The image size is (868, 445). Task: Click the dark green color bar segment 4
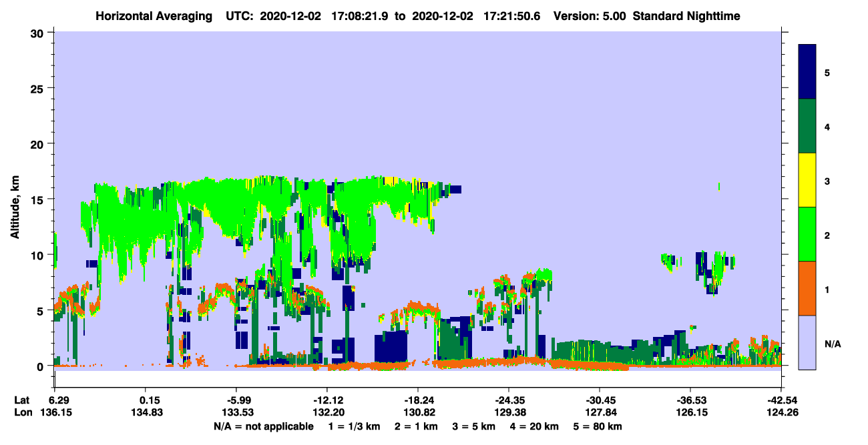pos(807,126)
